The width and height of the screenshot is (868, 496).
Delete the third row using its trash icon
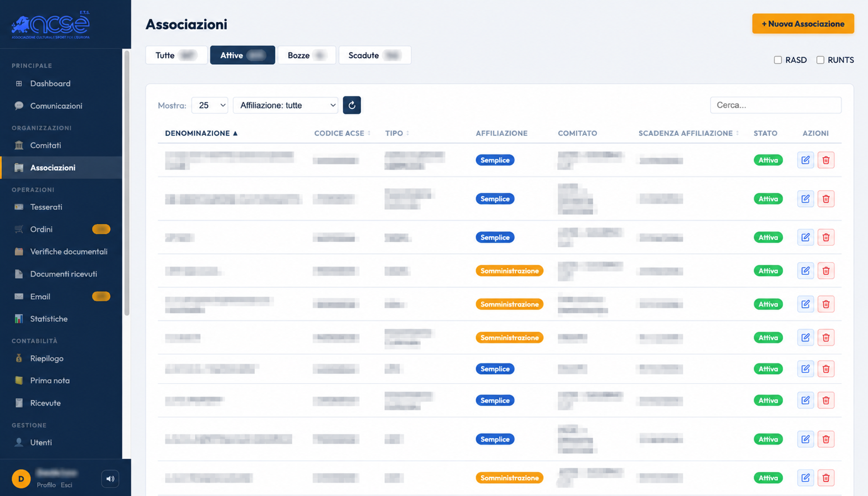pyautogui.click(x=826, y=238)
